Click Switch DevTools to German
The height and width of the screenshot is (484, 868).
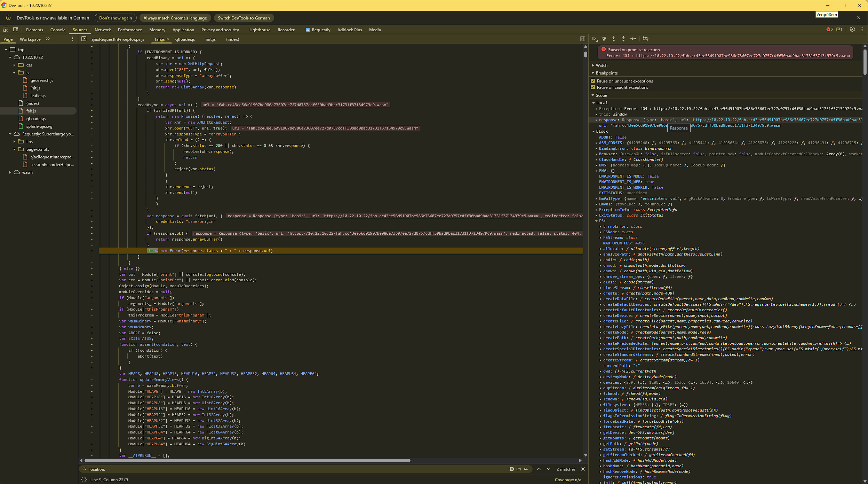click(x=244, y=18)
